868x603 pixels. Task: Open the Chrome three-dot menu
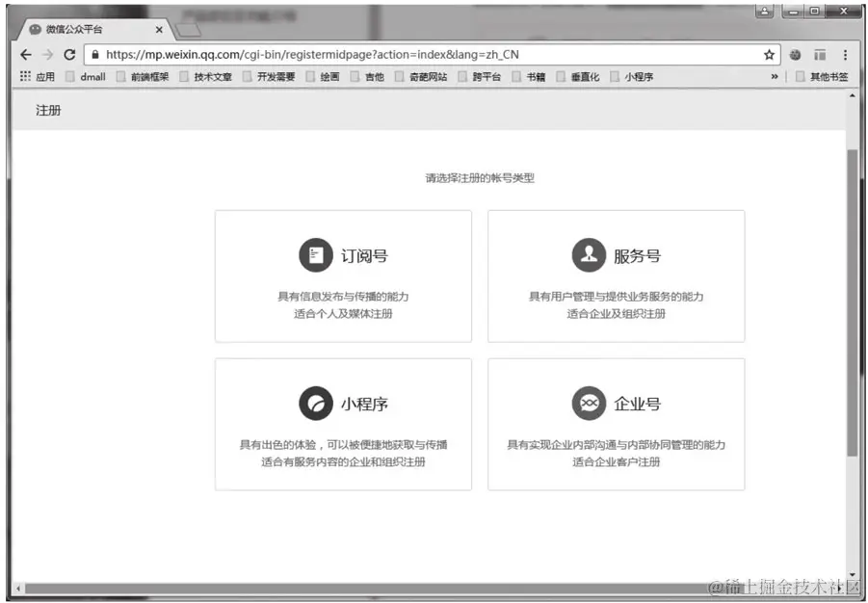844,54
